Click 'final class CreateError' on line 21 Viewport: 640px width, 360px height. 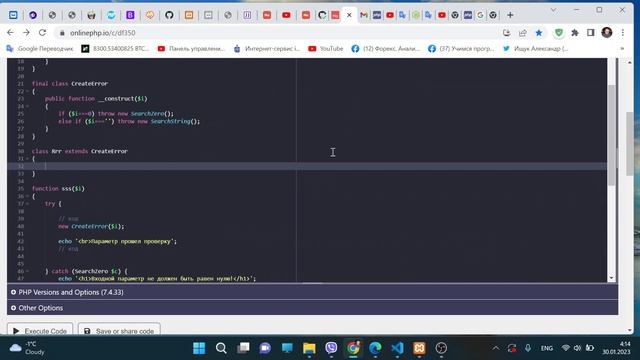[x=70, y=84]
